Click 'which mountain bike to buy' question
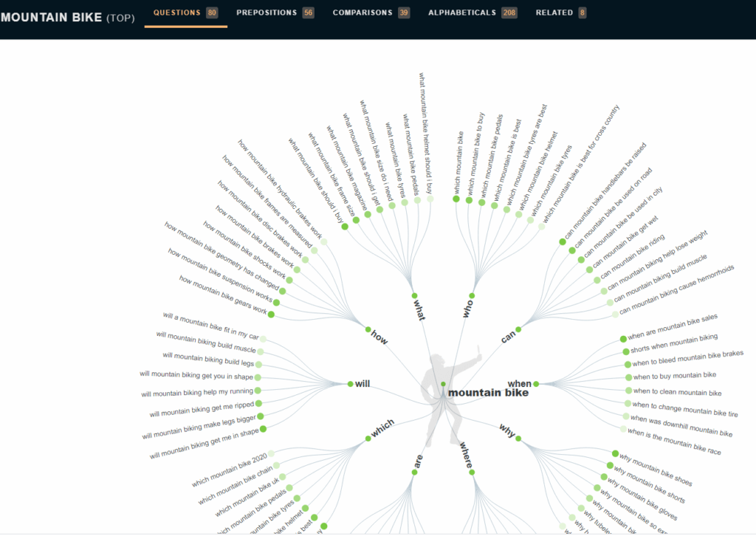Image resolution: width=756 pixels, height=536 pixels. tap(475, 154)
